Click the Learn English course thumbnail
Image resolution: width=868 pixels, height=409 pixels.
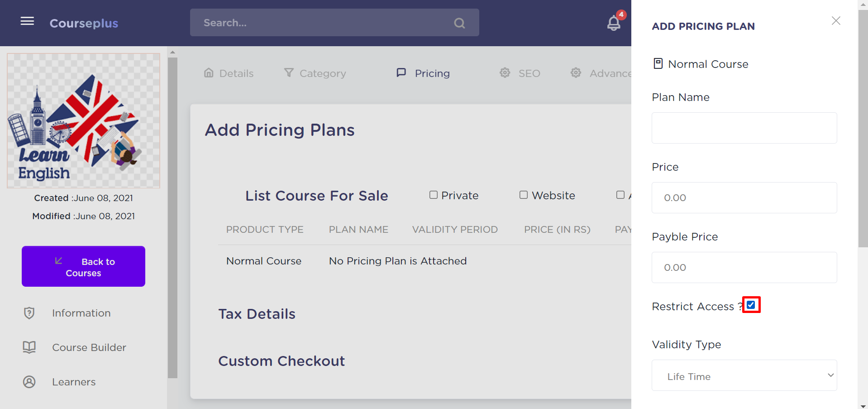(x=83, y=120)
